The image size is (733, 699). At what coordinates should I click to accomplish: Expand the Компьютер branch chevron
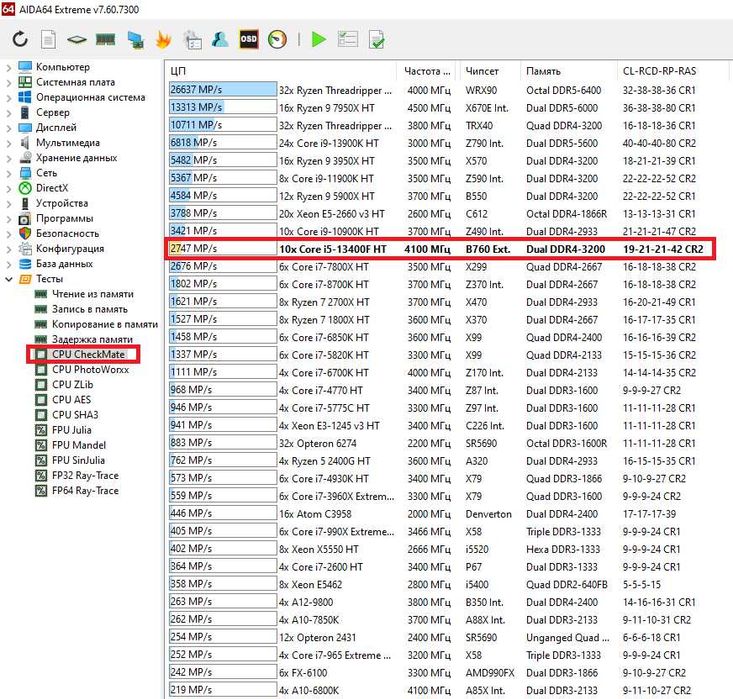pos(8,67)
